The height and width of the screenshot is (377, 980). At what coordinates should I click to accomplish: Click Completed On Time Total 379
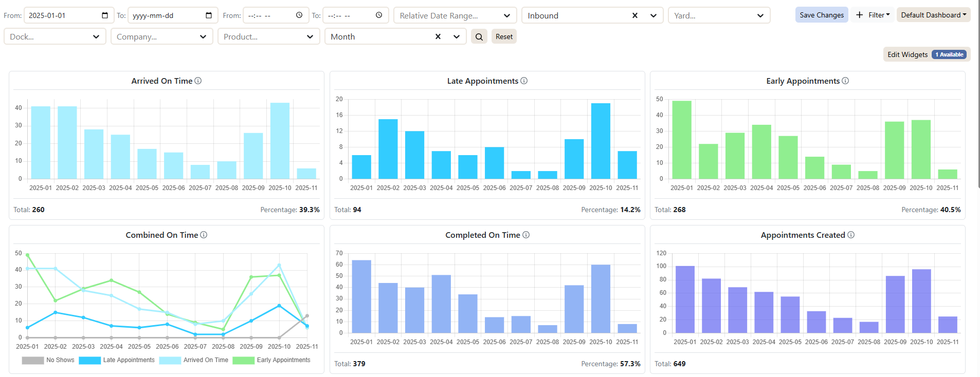350,364
